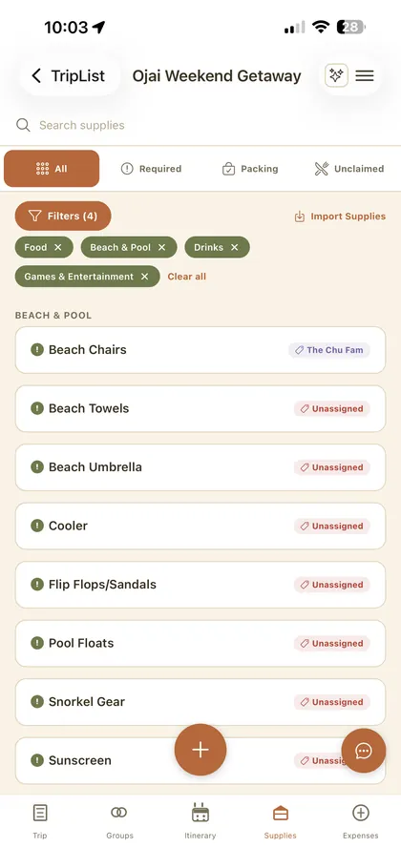Switch to the Unclaimed tab
The height and width of the screenshot is (868, 401).
pos(348,169)
